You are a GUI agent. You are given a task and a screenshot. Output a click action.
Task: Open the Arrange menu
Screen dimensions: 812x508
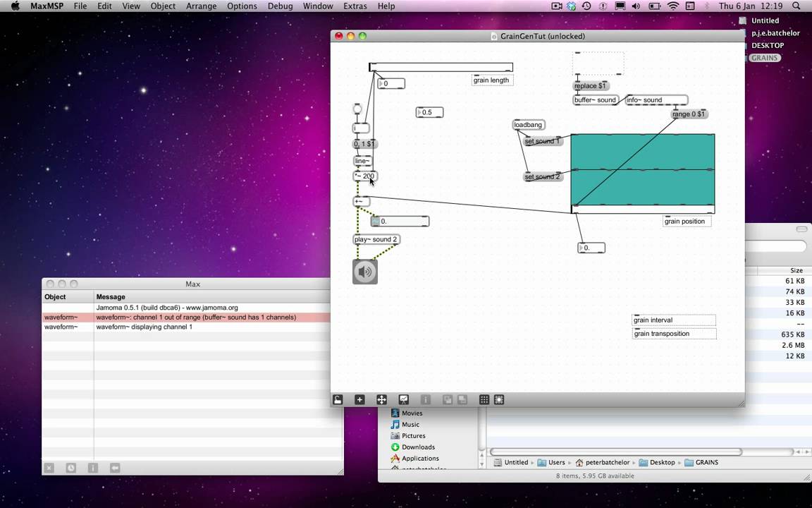pyautogui.click(x=201, y=6)
